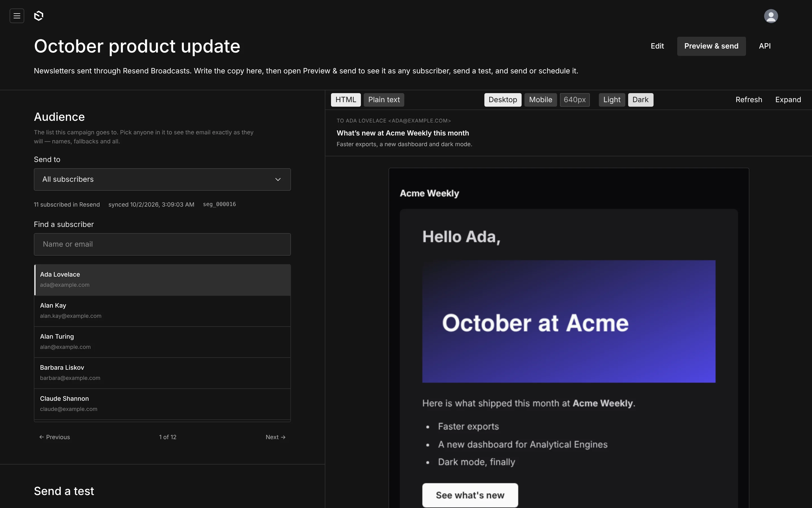Select subscriber Alan Kay
The height and width of the screenshot is (508, 812).
point(162,311)
